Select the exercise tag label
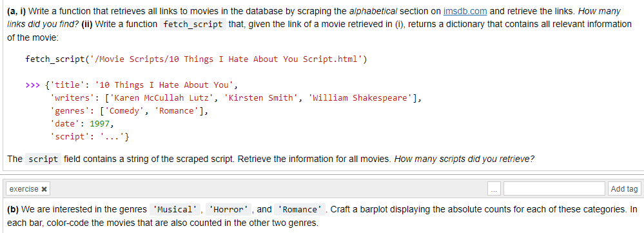Viewport: 644px width, 233px height. (x=24, y=189)
